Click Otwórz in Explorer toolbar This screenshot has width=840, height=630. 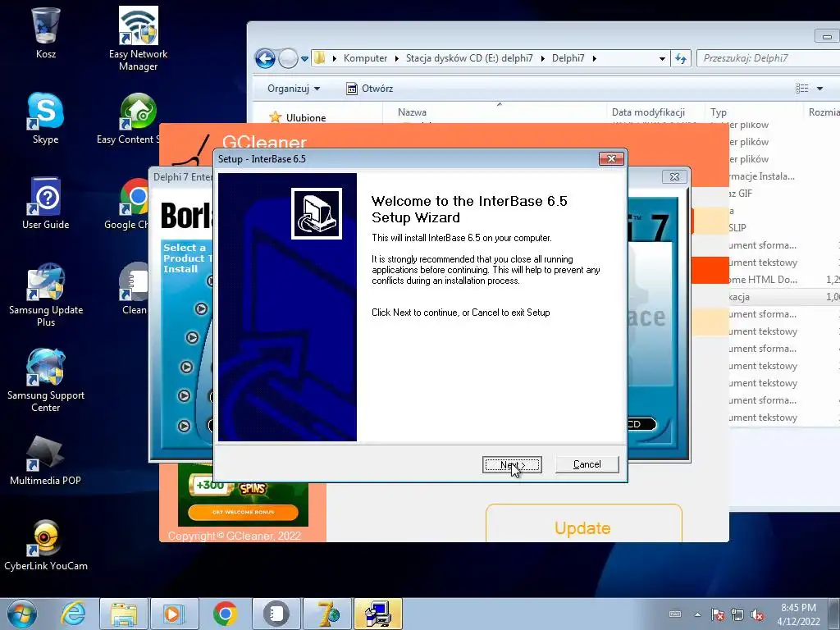(370, 89)
